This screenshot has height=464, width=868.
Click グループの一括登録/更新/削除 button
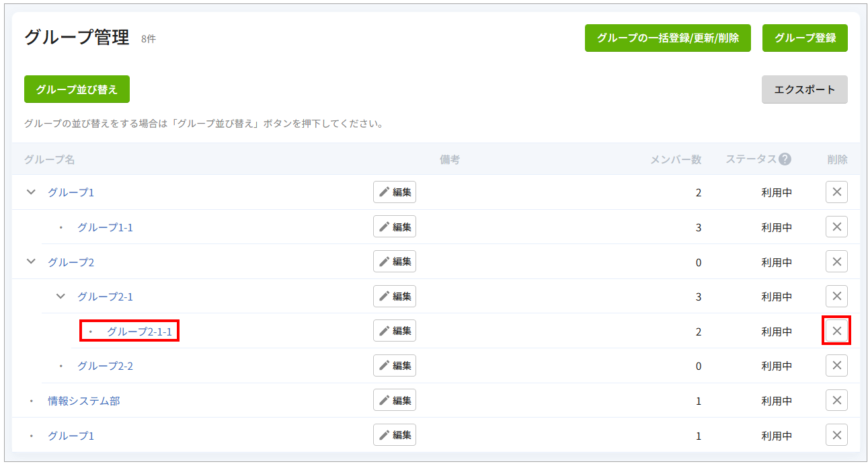667,38
